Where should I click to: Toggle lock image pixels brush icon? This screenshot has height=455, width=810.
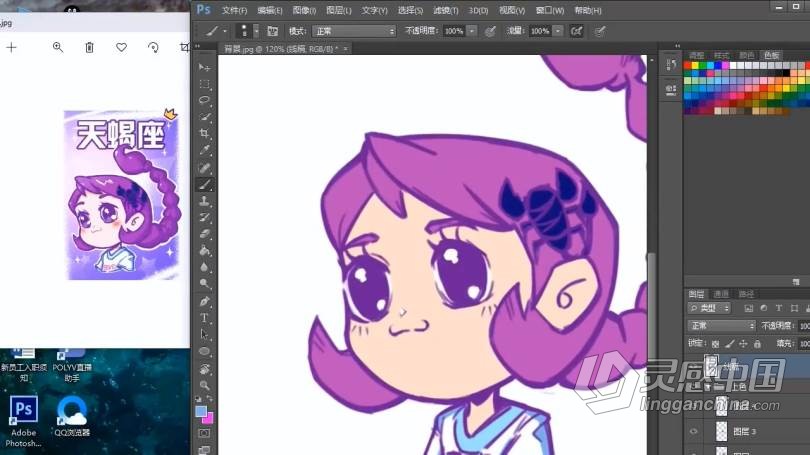tap(729, 343)
